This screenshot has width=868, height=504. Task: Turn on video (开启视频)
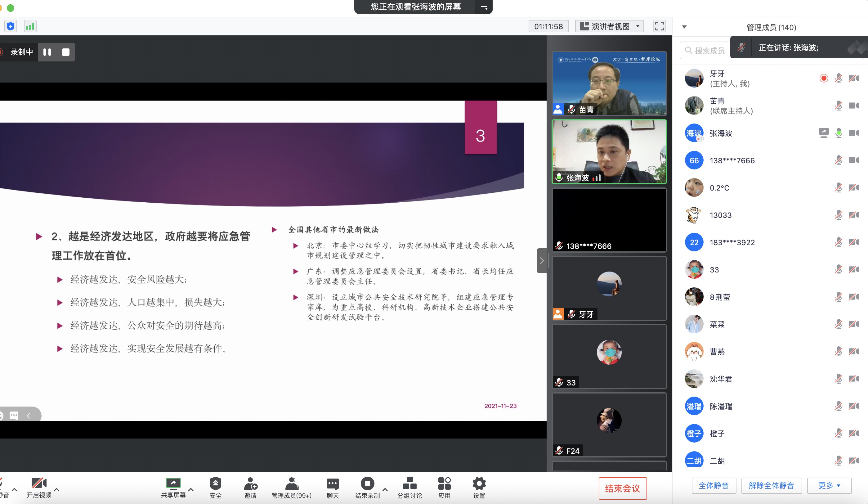coord(39,483)
